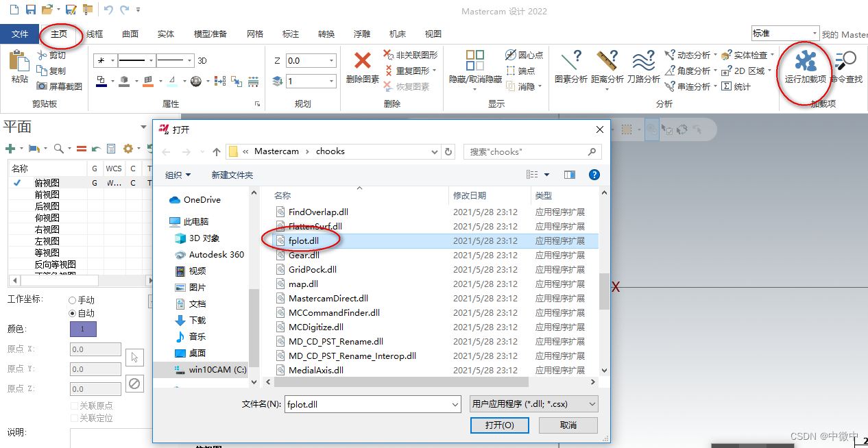Open the point style dropdown
The height and width of the screenshot is (448, 868).
coord(112,61)
